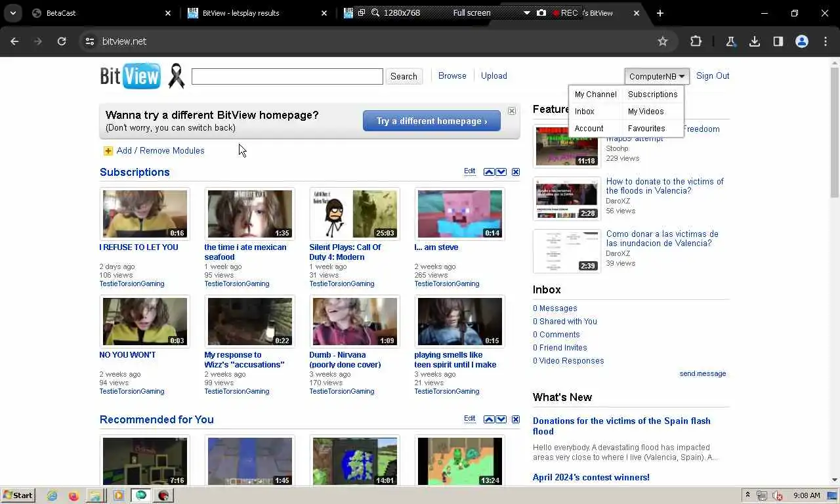Open Dumb - Nirvana cover video thumbnail
The height and width of the screenshot is (504, 840).
point(355,322)
